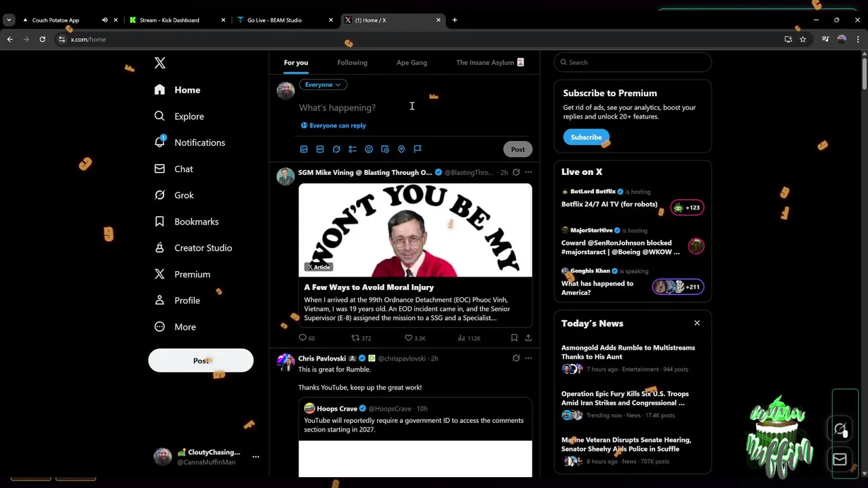The height and width of the screenshot is (488, 868).
Task: Click the schedule post icon in composer
Action: [385, 149]
